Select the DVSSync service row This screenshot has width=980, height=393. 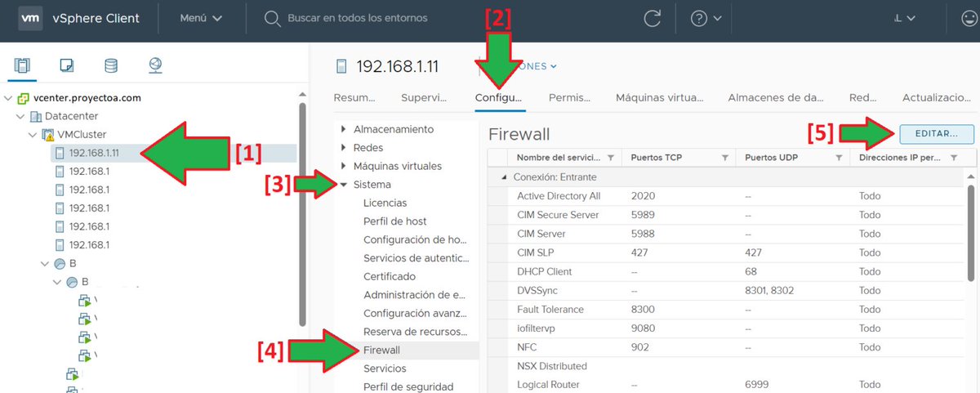726,290
